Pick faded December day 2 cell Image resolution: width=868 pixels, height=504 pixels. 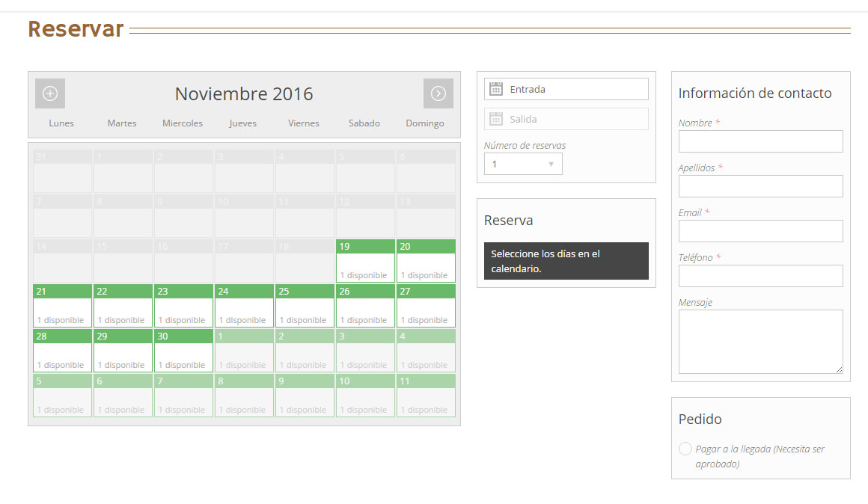click(x=305, y=351)
